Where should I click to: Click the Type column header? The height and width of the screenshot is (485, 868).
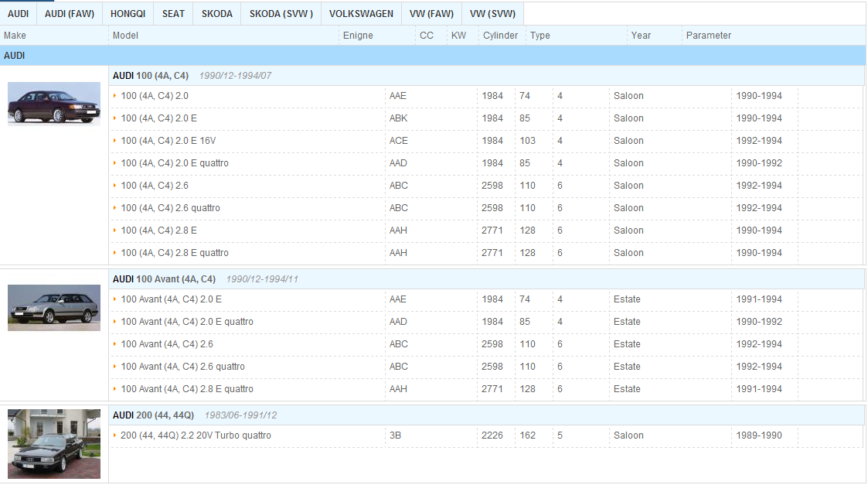pyautogui.click(x=540, y=36)
